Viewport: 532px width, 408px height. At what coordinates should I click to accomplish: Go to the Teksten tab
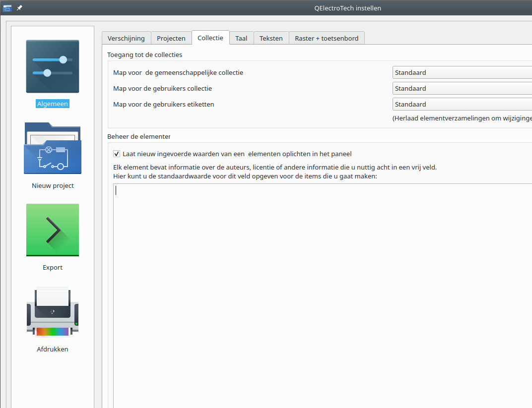pos(271,38)
